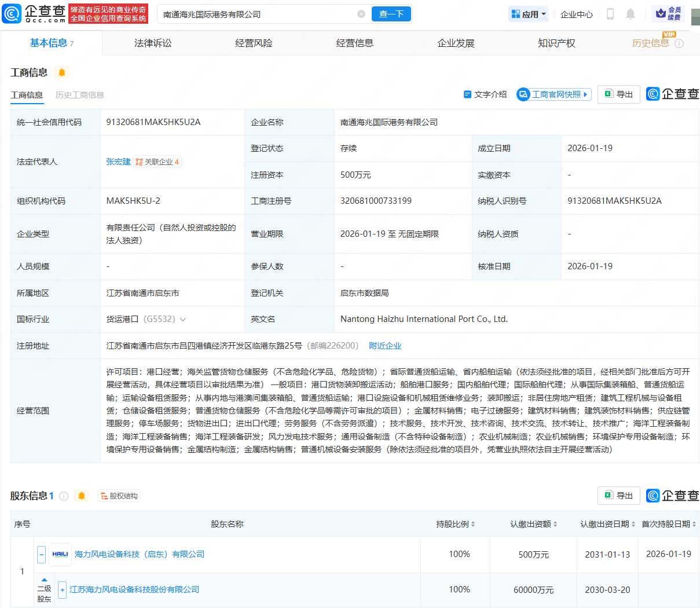Sort by 认缴出资额 column
This screenshot has height=608, width=700.
(533, 524)
